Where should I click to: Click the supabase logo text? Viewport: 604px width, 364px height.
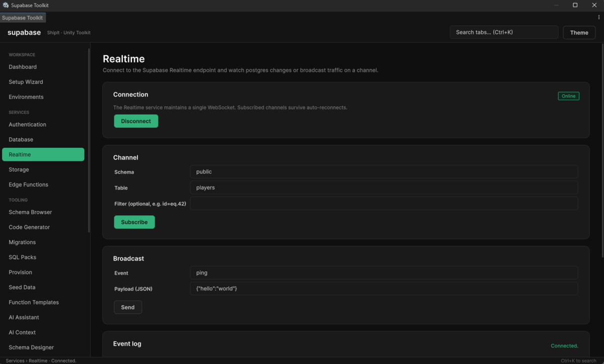24,32
